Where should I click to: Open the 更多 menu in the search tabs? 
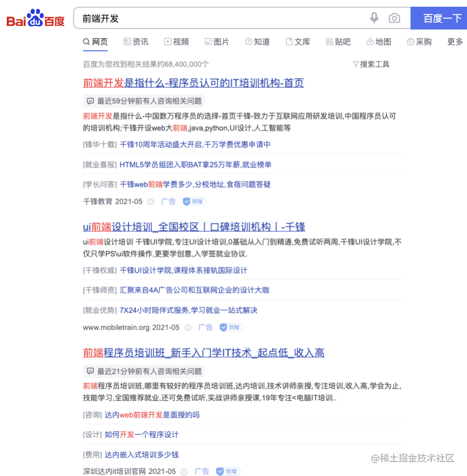point(455,41)
